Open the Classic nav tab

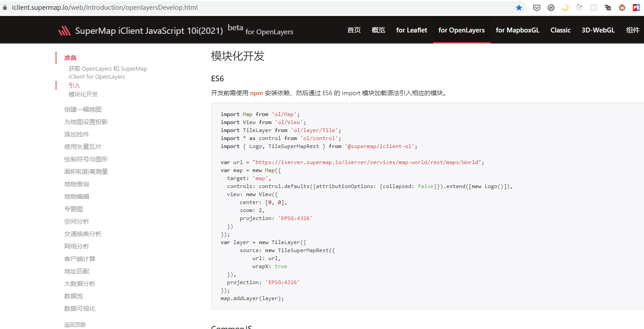click(x=560, y=30)
